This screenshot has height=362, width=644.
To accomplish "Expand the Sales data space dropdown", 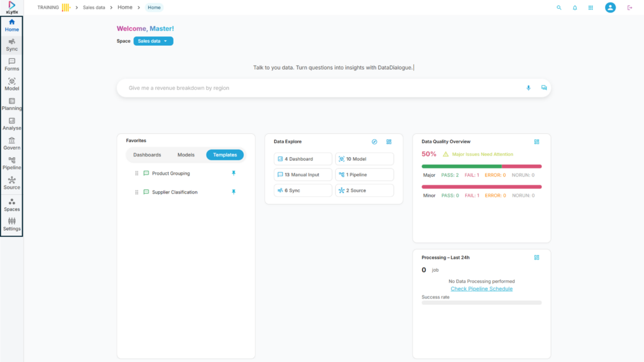I will click(153, 41).
